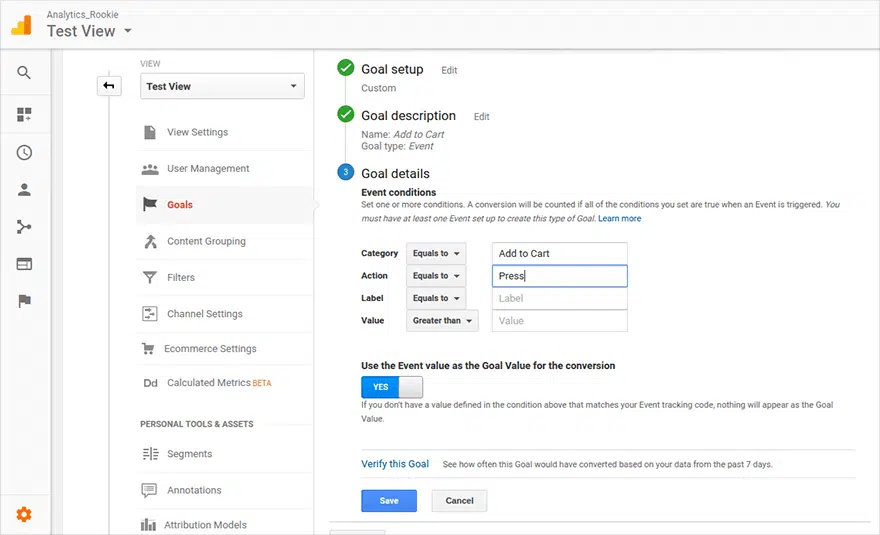Open the Customization dashboard icon
This screenshot has height=535, width=880.
pos(24,114)
